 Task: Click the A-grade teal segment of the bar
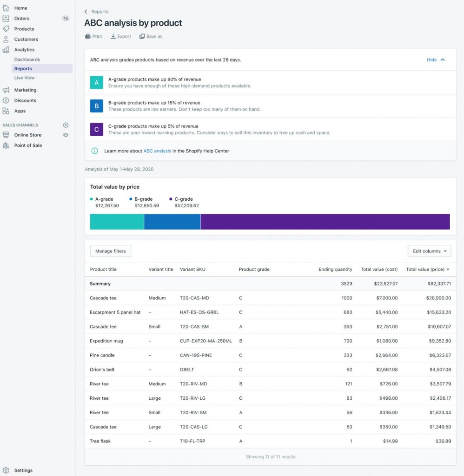tap(116, 222)
